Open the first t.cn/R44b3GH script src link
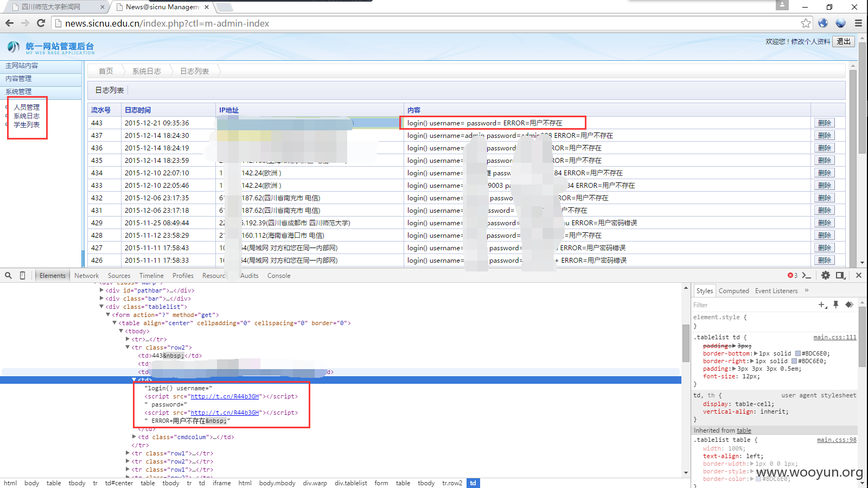The width and height of the screenshot is (868, 488). (225, 397)
